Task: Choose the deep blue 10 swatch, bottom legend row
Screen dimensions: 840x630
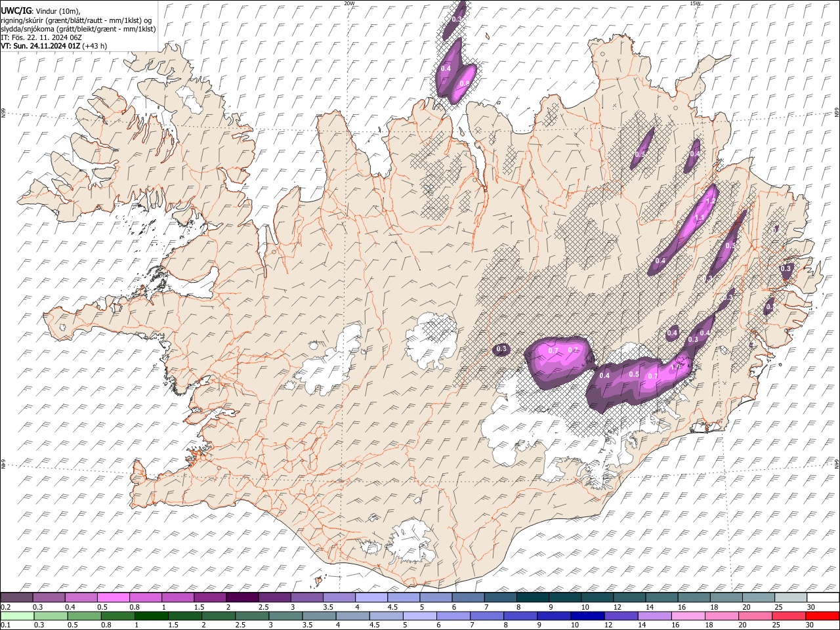Action: 587,616
